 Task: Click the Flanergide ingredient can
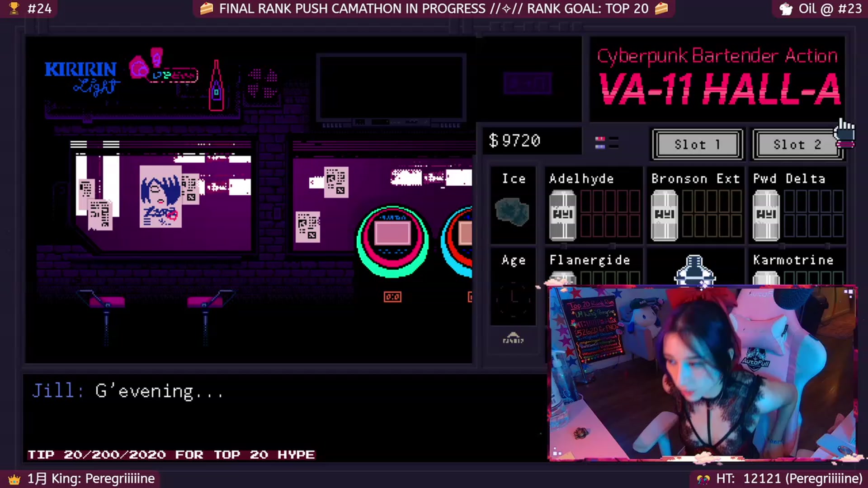[562, 277]
